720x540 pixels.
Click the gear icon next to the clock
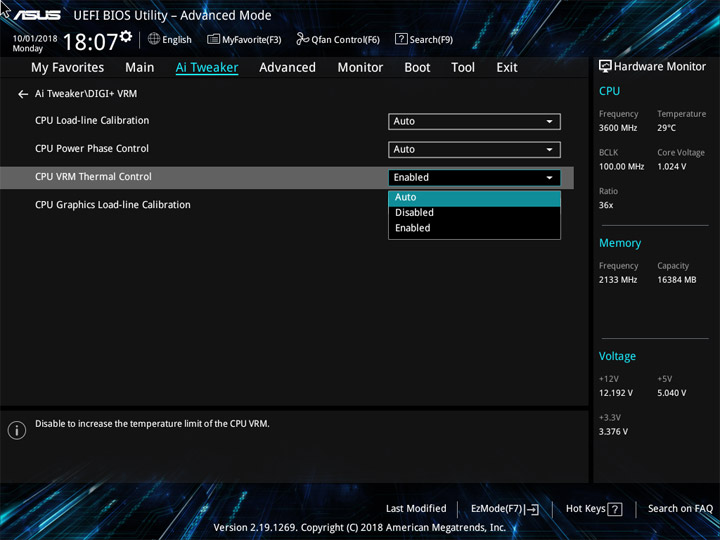tap(126, 36)
